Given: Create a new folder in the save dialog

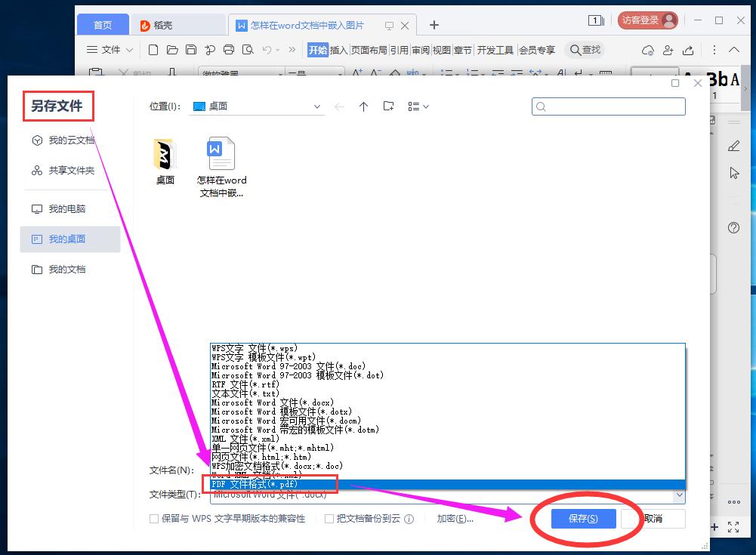Looking at the screenshot, I should pyautogui.click(x=388, y=106).
